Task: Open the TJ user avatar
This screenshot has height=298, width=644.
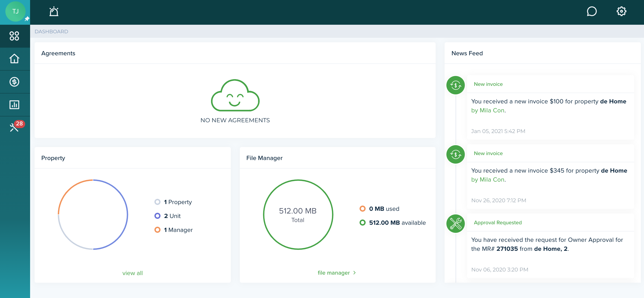Action: tap(15, 11)
